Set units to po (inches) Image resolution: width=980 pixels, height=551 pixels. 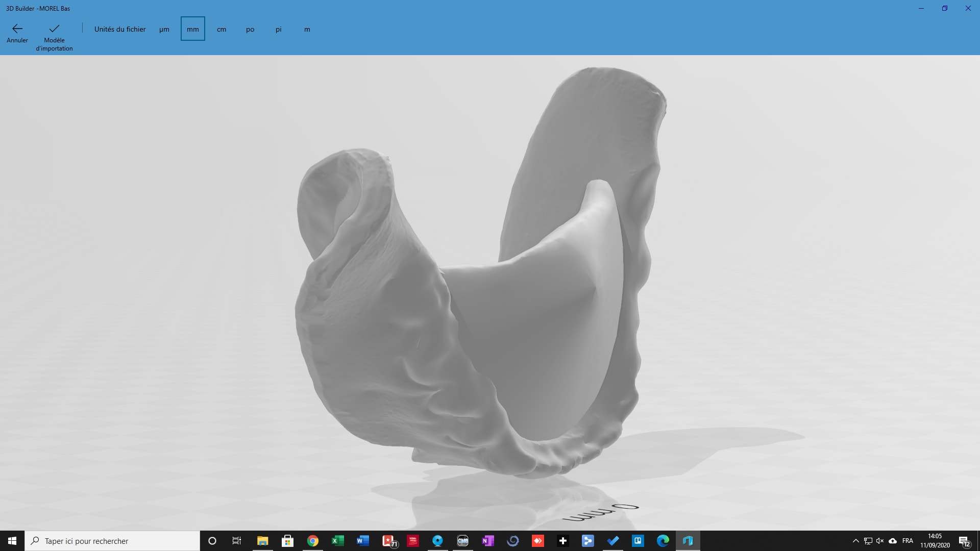coord(250,29)
